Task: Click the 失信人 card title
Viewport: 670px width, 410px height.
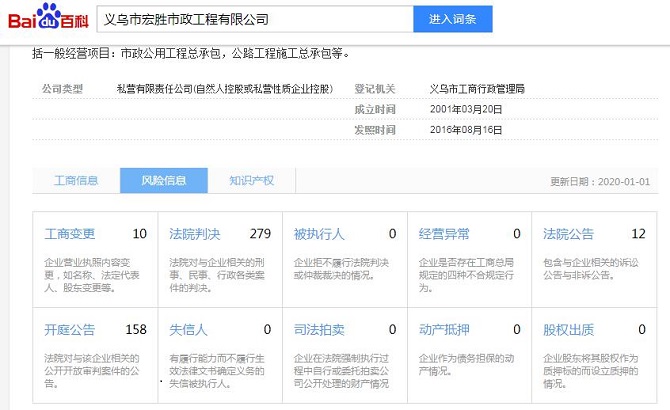Action: tap(188, 329)
